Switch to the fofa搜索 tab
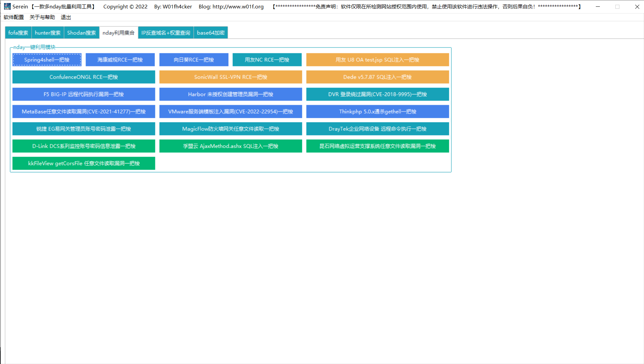The height and width of the screenshot is (364, 644). coord(18,33)
